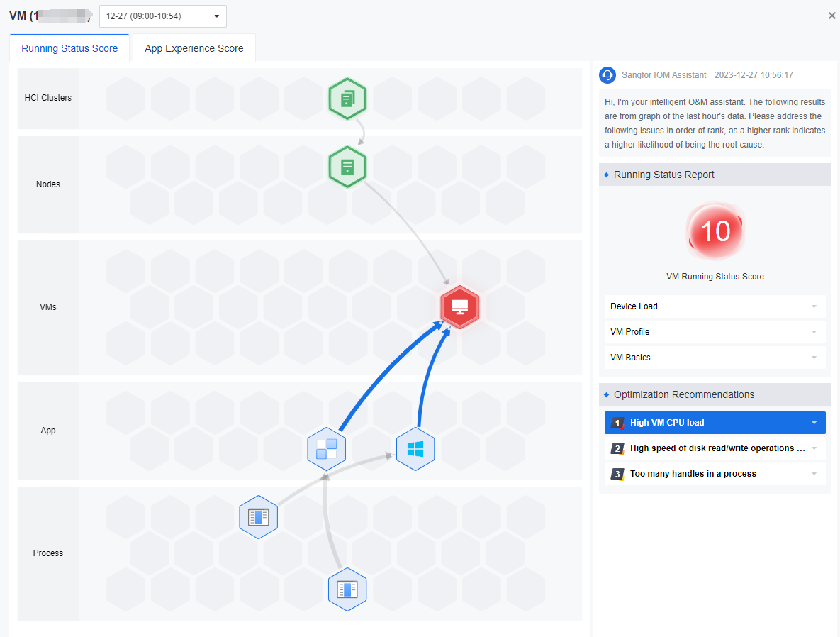Viewport: 840px width, 637px height.
Task: Click the blue squares app hexagon
Action: click(x=326, y=449)
